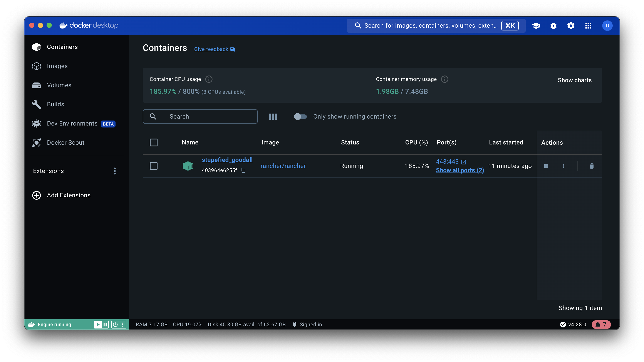
Task: Open more actions menu for stupefied_goodall
Action: (x=563, y=166)
